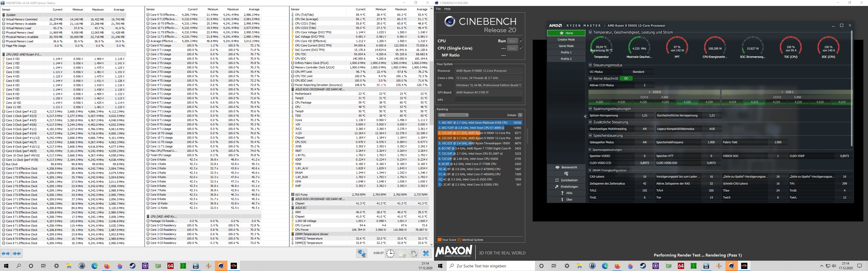
Task: Collapse DRAM-Timingkonfiguration section chevron
Action: (x=590, y=170)
